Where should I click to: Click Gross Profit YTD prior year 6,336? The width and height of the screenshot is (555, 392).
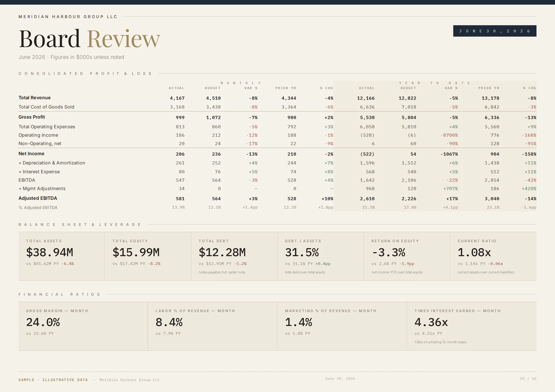pos(492,117)
